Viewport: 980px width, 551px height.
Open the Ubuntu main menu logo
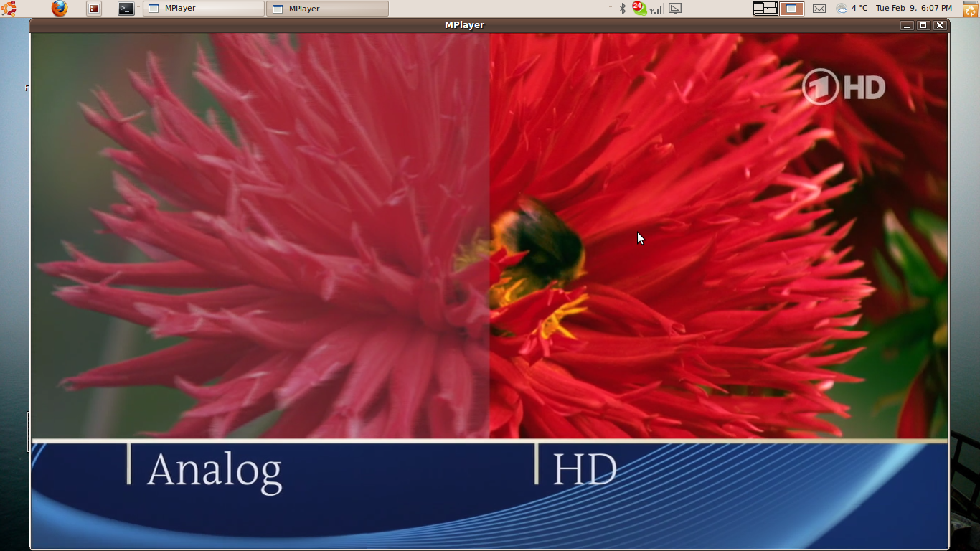[8, 9]
